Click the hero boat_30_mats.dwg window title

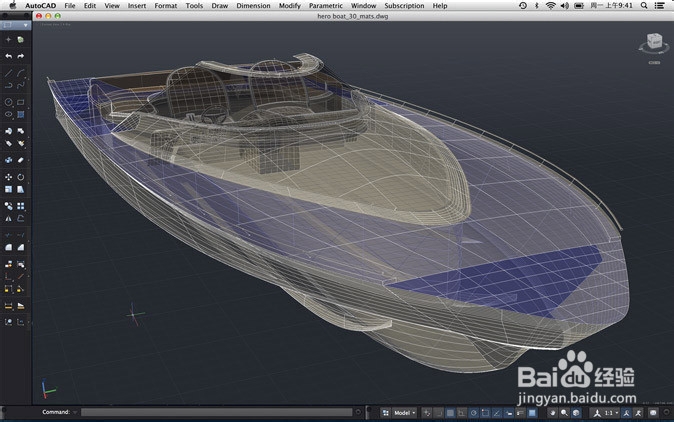coord(352,17)
